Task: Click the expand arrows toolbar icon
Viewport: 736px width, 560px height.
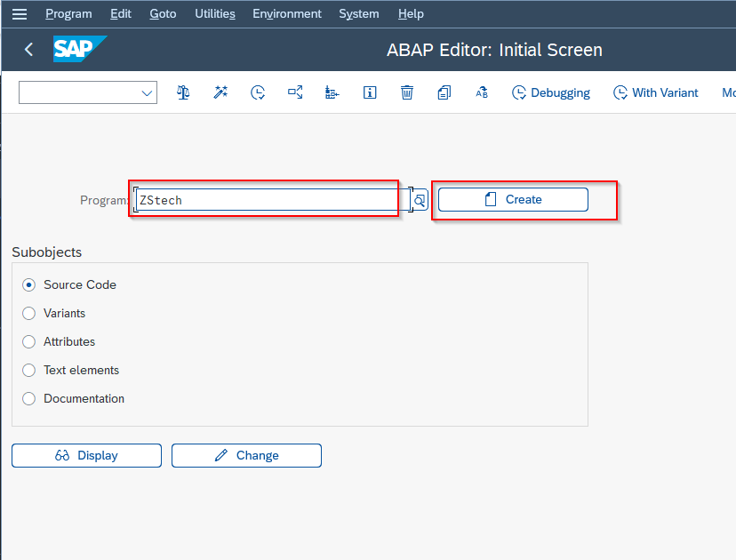Action: click(295, 92)
